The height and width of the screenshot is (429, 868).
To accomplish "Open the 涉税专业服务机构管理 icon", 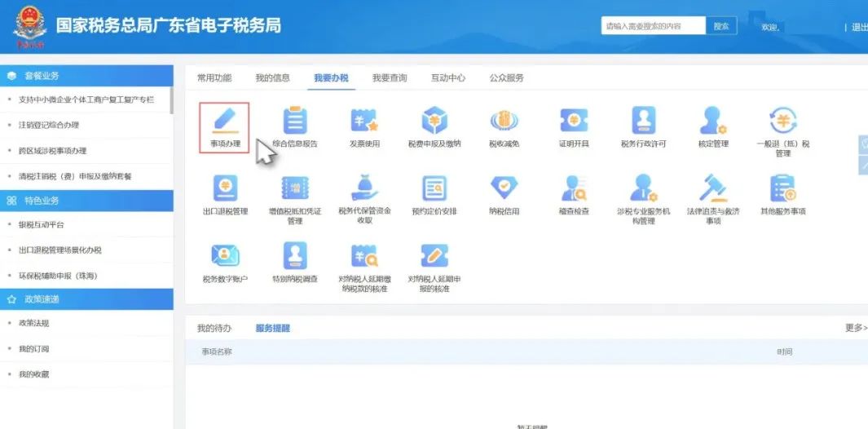I will point(643,200).
